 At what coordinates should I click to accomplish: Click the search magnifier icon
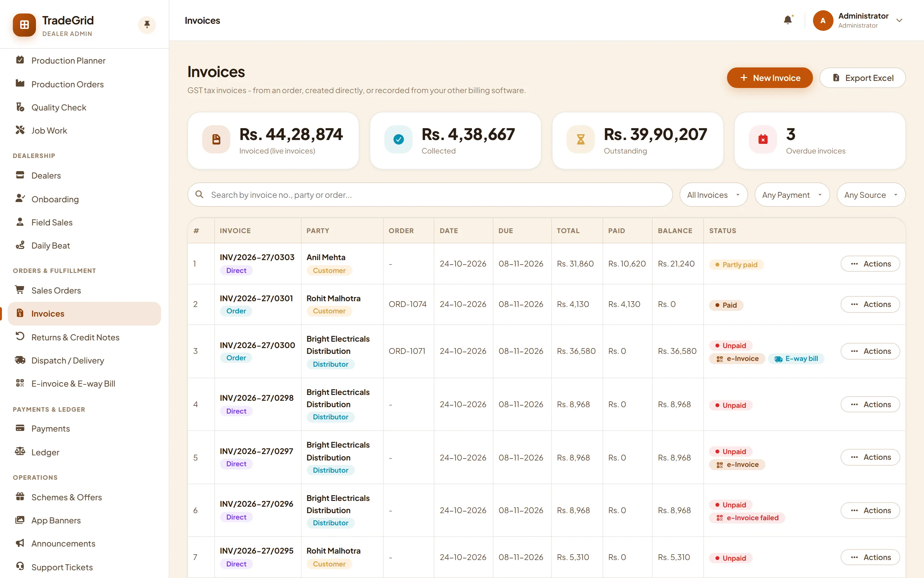199,195
